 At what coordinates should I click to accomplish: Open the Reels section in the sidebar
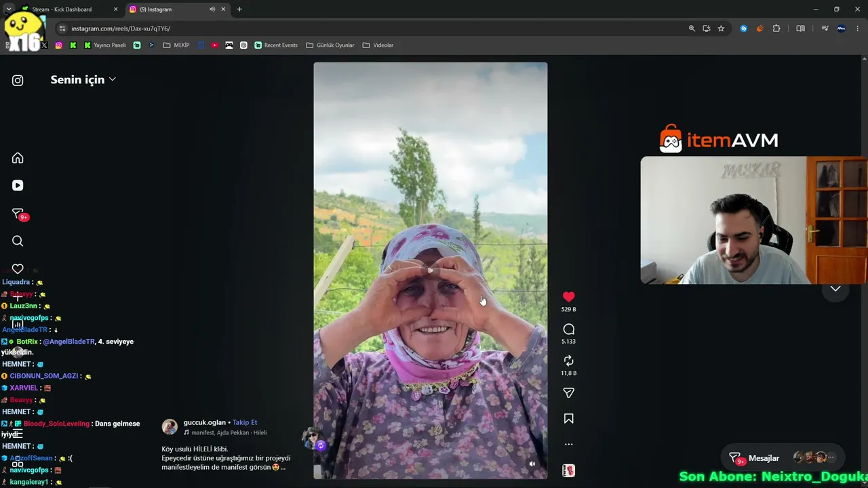(x=18, y=186)
